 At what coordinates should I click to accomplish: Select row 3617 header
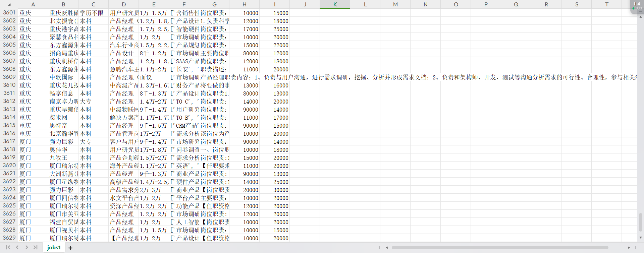coord(9,141)
